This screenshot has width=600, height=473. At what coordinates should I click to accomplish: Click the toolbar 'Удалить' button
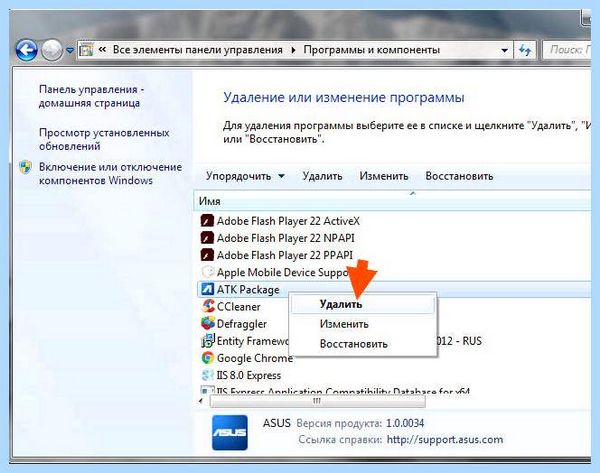(x=322, y=176)
